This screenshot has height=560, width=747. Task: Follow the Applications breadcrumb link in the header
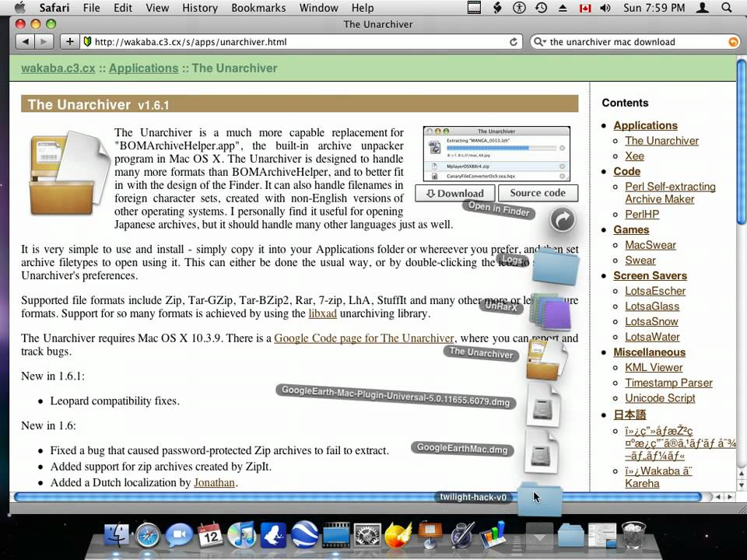pos(143,68)
